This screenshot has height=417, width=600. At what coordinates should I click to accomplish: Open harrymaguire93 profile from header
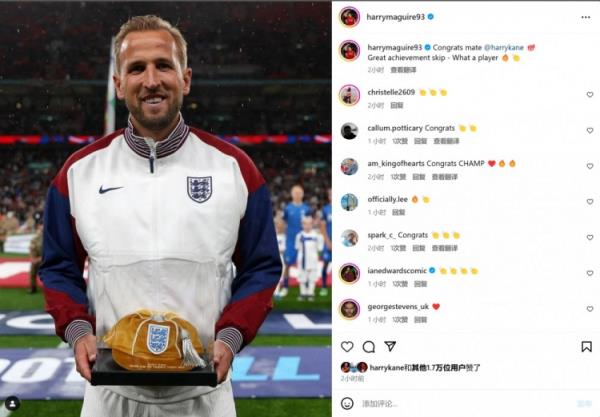click(x=396, y=17)
